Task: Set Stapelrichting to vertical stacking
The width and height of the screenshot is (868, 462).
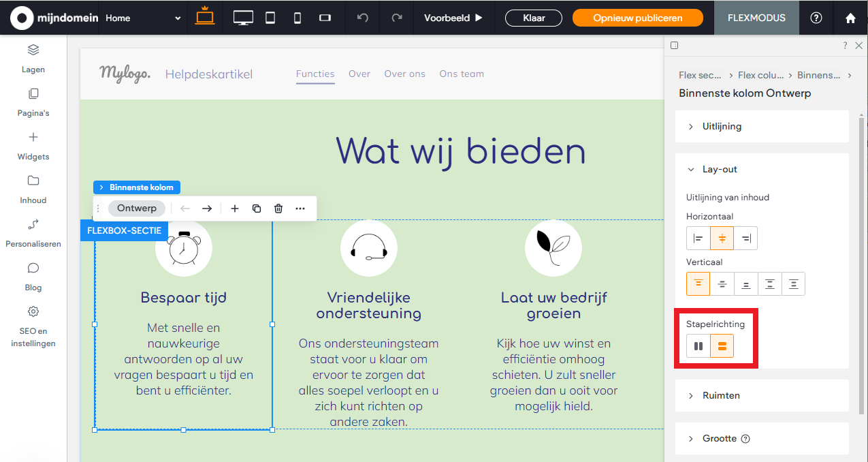Action: tap(722, 345)
